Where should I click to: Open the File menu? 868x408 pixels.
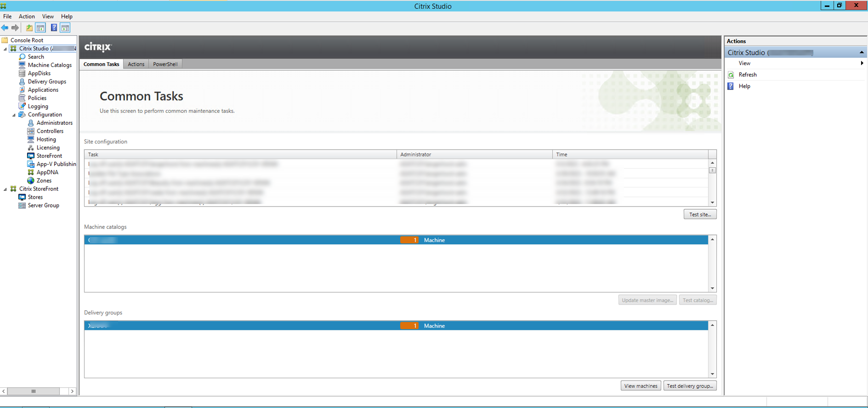7,17
